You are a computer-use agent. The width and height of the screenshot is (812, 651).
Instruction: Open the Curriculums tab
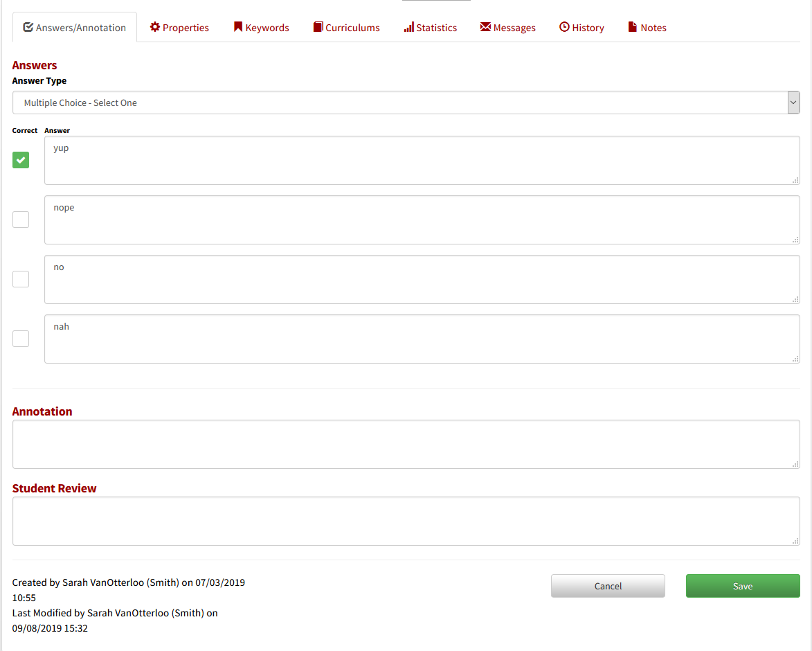coord(352,28)
